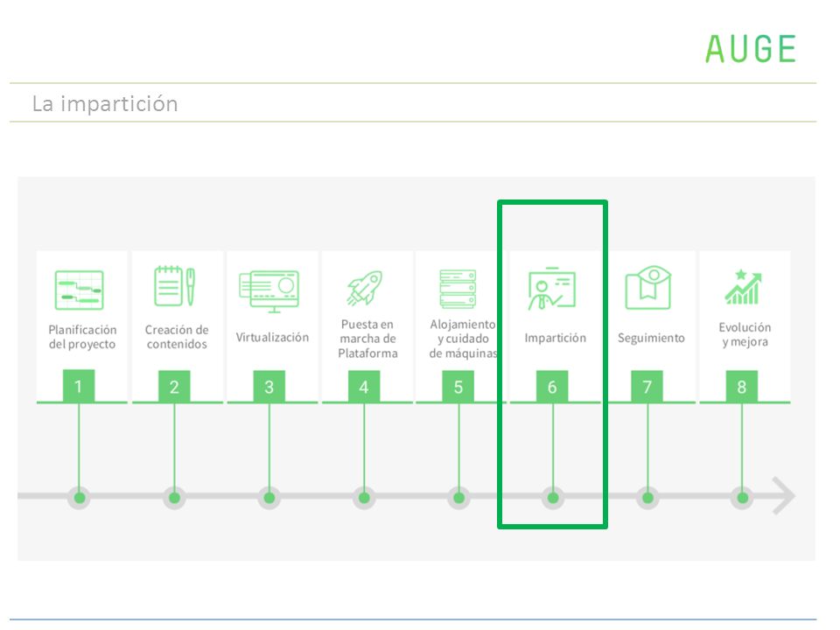Click the notepad and pen icon
Viewport: 840px width, 630px height.
[x=175, y=286]
